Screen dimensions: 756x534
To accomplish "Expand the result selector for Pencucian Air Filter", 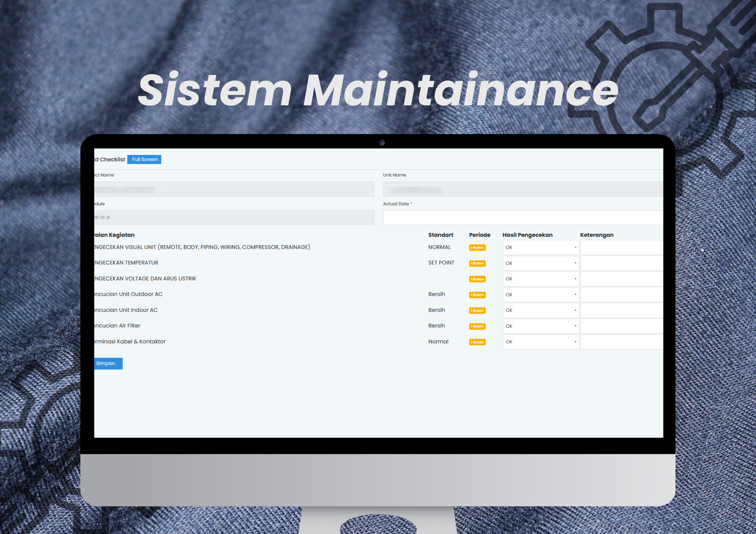I will pyautogui.click(x=540, y=326).
